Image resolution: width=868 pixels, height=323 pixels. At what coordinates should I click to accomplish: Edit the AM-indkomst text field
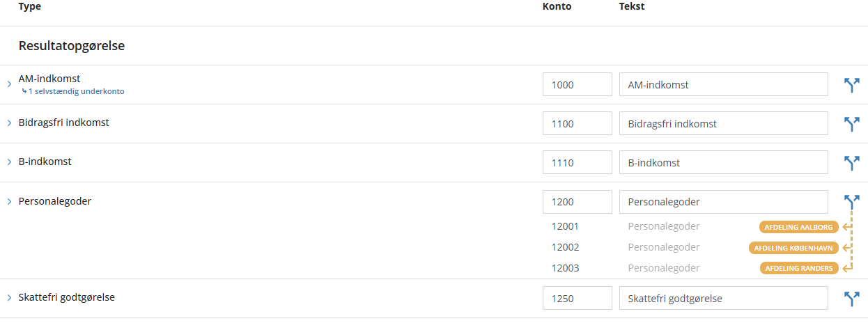click(x=723, y=85)
